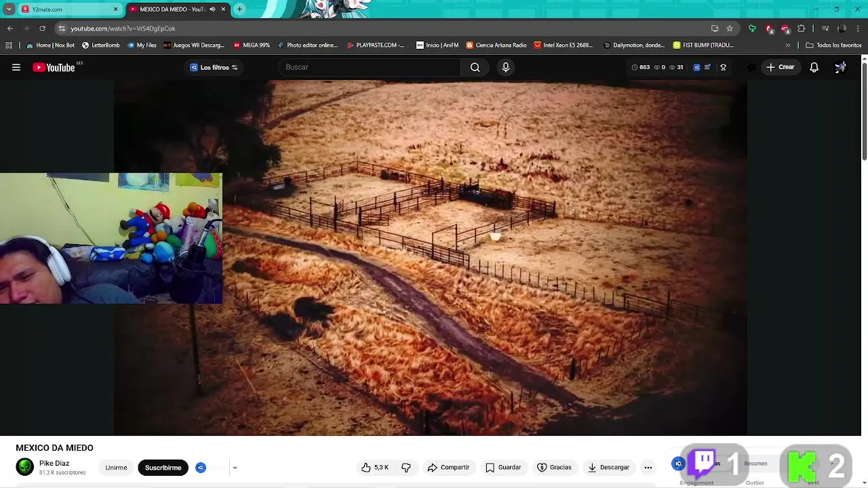Open YouTube notifications bell
868x488 pixels.
(x=814, y=67)
